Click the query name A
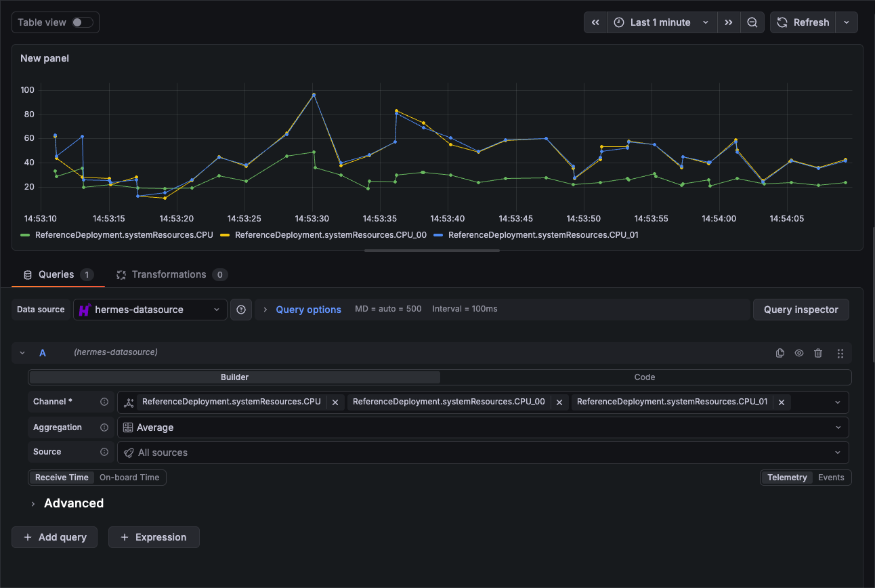Viewport: 875px width, 588px height. click(43, 353)
